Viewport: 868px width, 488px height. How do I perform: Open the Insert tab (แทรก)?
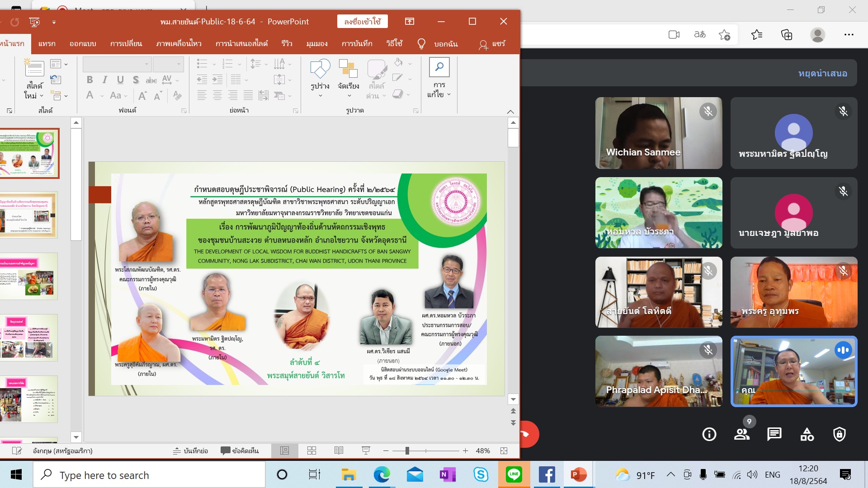pos(47,44)
